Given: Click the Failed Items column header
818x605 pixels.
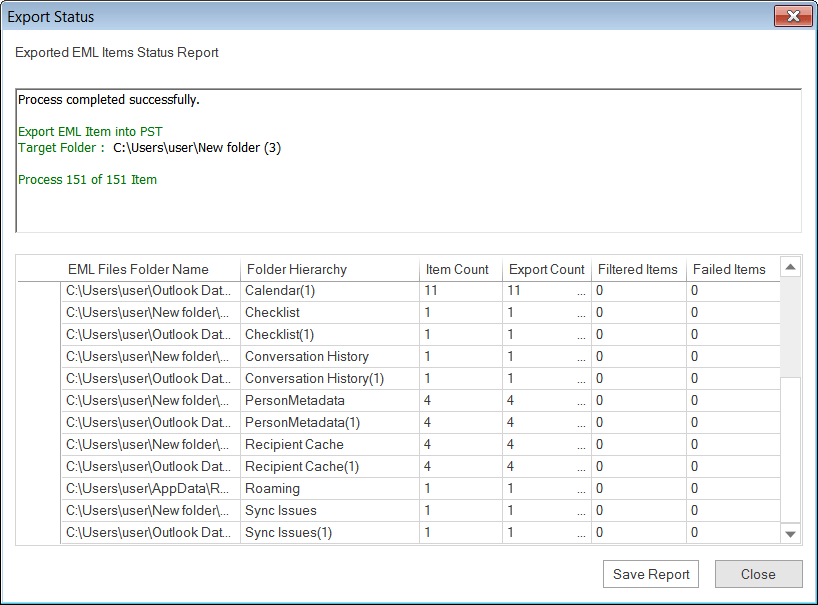Looking at the screenshot, I should (x=733, y=269).
